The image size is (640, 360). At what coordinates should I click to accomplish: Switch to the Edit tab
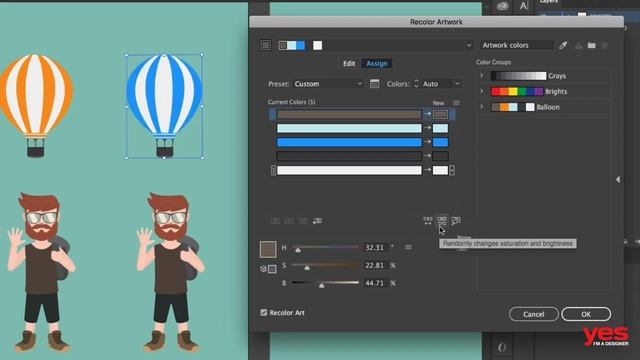(x=349, y=63)
